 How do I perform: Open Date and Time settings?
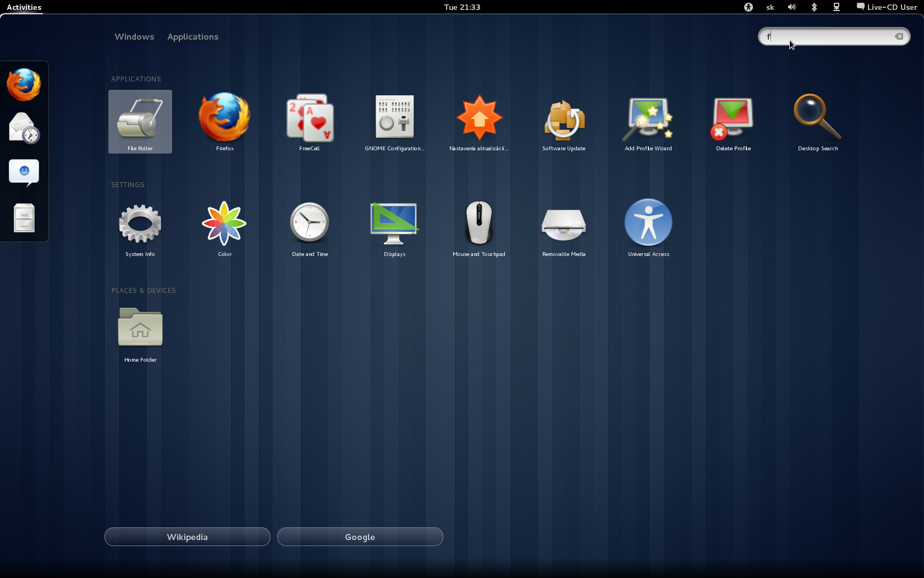(x=310, y=227)
